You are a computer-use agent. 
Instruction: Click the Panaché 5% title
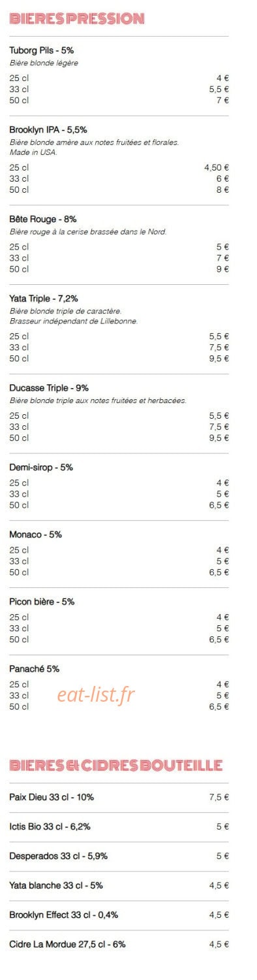34,669
